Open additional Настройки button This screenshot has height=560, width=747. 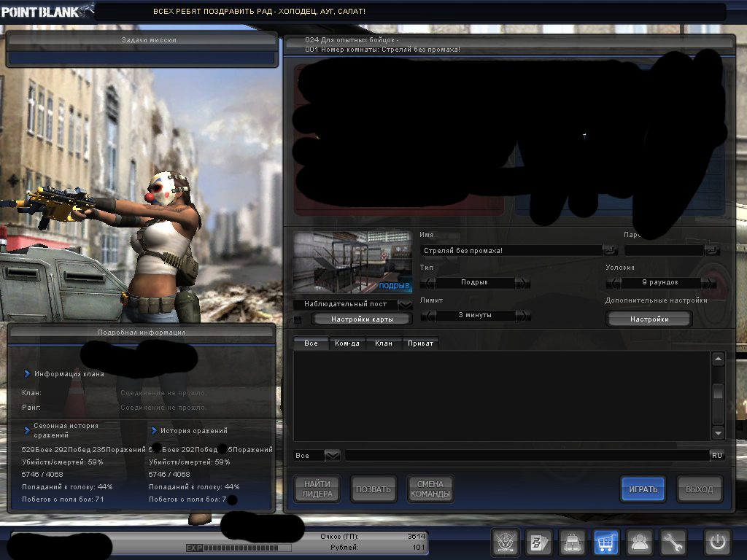point(649,319)
